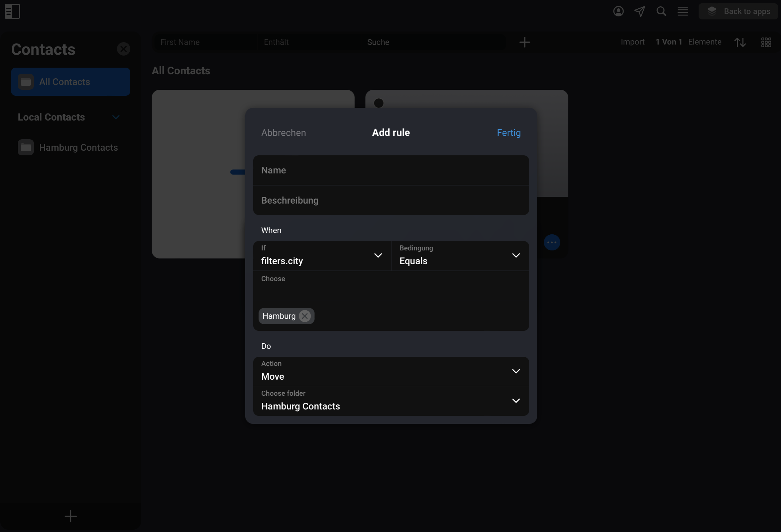Collapse the Local Contacts section chevron
The height and width of the screenshot is (532, 781).
(116, 117)
